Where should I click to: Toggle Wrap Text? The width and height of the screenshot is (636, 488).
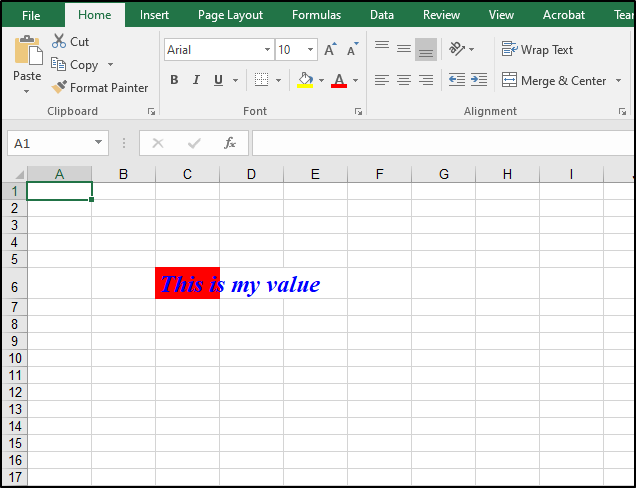[537, 50]
